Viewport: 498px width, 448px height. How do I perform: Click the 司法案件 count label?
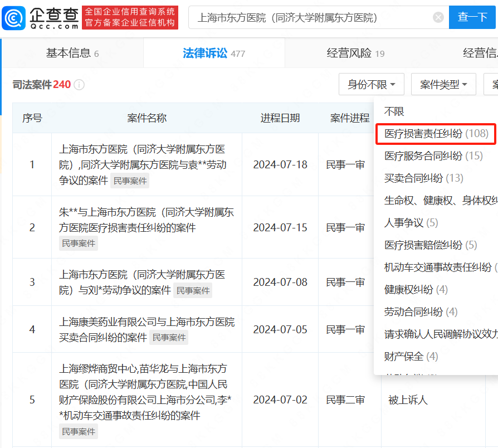pos(42,85)
